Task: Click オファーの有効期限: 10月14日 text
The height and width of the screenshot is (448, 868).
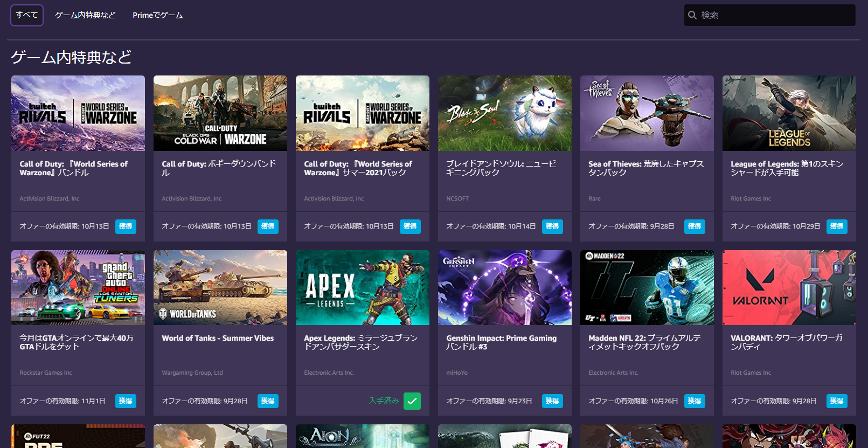Action: pos(491,226)
